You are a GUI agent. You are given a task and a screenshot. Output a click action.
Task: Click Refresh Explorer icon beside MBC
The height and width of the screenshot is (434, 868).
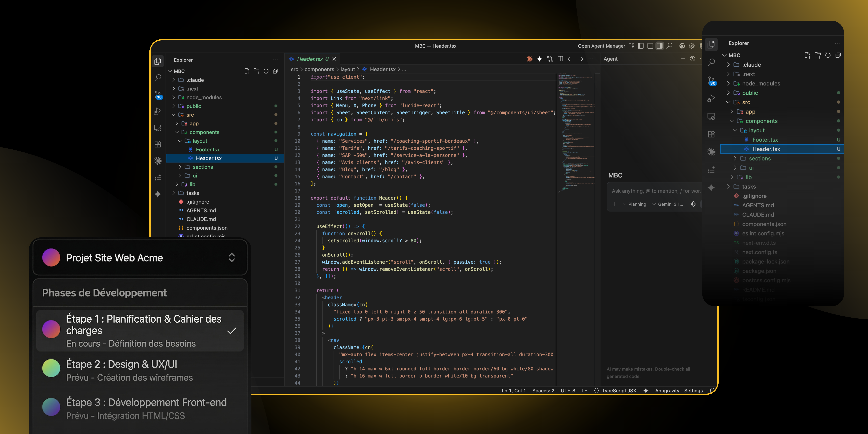266,71
